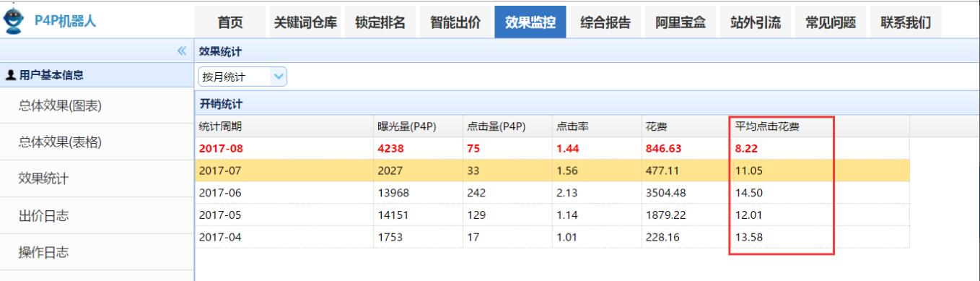Click the 用户基本信息 section header
The image size is (980, 281).
pos(97,74)
